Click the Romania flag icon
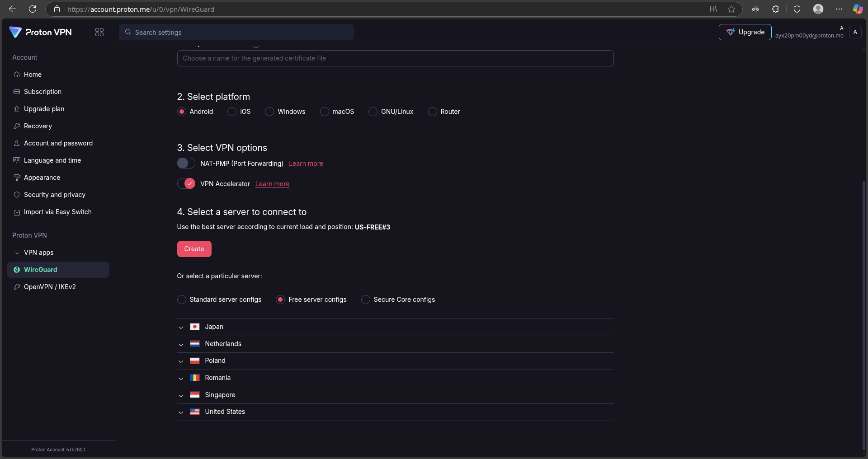This screenshot has height=459, width=868. pos(195,378)
